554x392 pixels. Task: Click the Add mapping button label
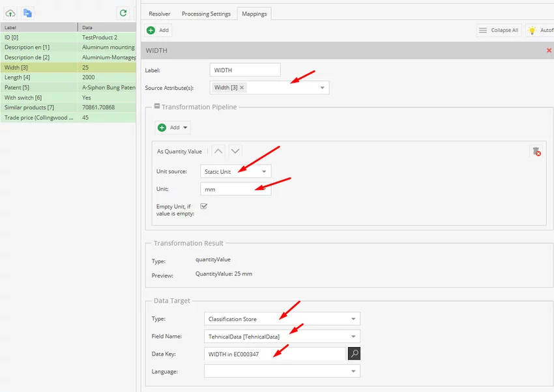point(164,31)
